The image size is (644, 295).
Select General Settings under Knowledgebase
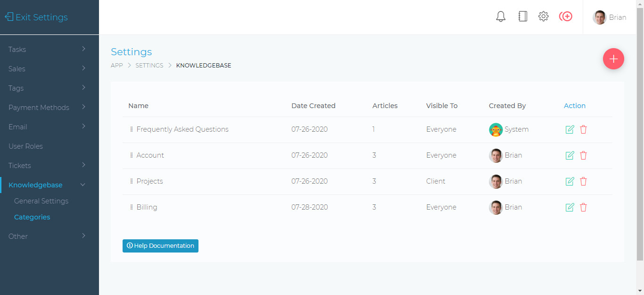pyautogui.click(x=41, y=201)
